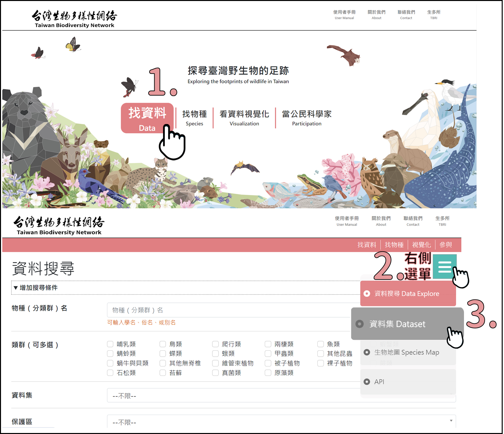Screen dimensions: 504x434
Task: Click the 資料搜尋 page heading
Action: [43, 269]
